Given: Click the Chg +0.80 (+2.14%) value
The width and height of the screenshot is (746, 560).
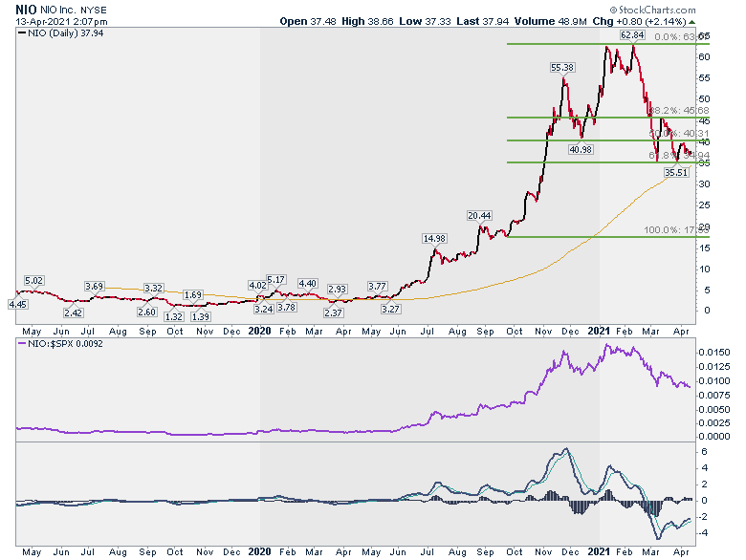Looking at the screenshot, I should point(639,21).
